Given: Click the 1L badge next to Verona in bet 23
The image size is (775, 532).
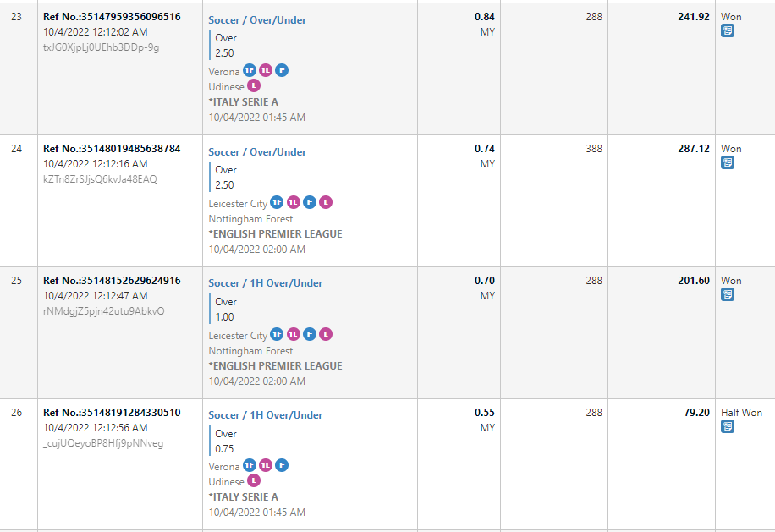Looking at the screenshot, I should click(266, 71).
